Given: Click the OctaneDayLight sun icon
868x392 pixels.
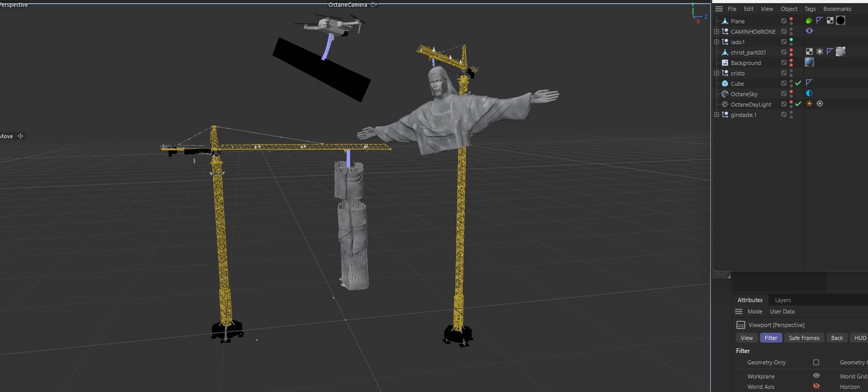Looking at the screenshot, I should (725, 104).
